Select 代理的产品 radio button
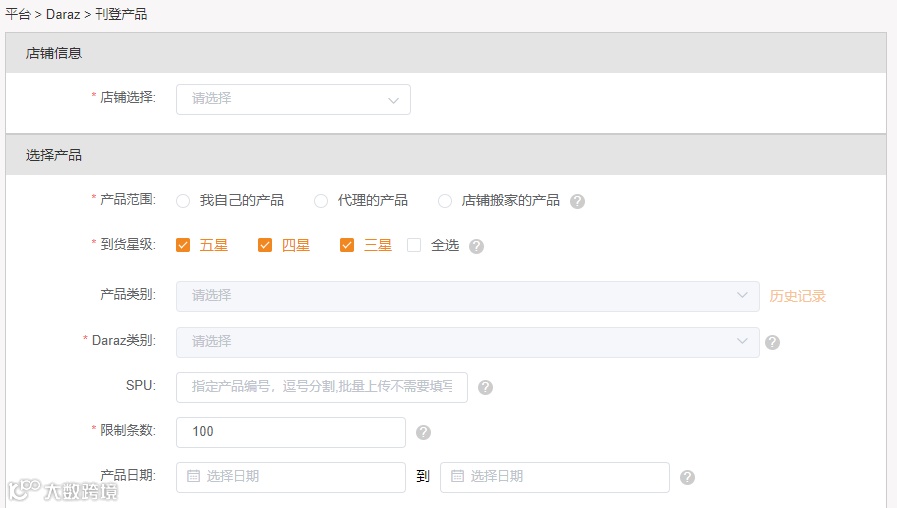 pyautogui.click(x=321, y=201)
